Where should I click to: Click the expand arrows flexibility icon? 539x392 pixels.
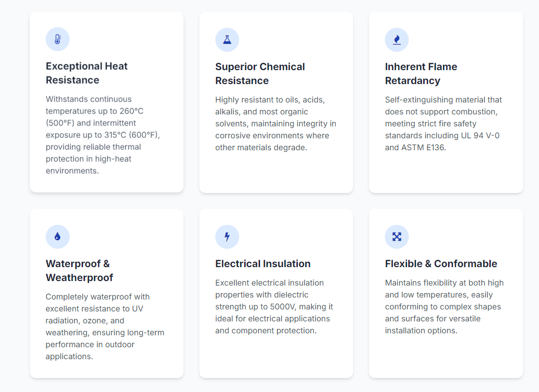[x=397, y=237]
